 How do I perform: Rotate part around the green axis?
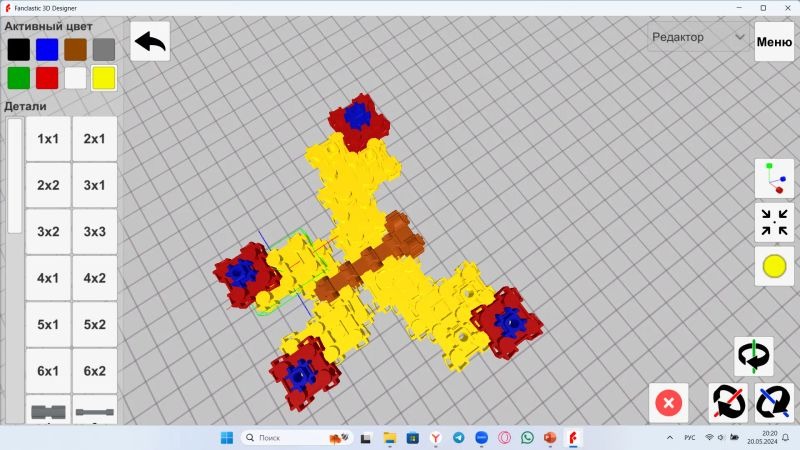(754, 356)
